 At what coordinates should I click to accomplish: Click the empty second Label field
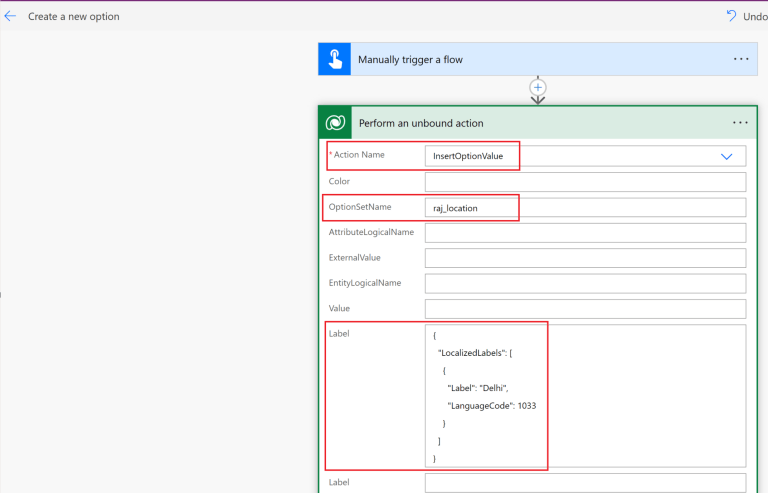coord(585,482)
